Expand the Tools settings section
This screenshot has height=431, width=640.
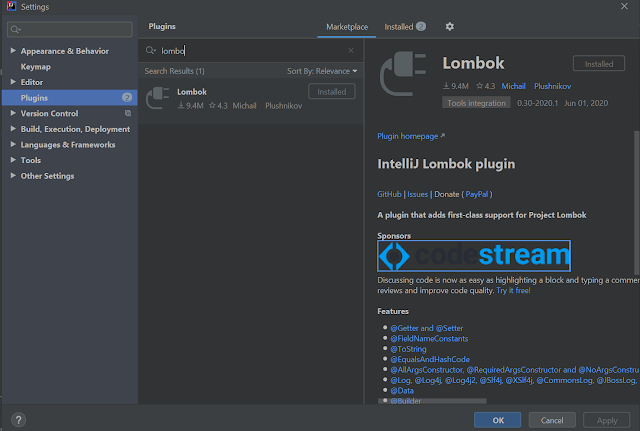click(13, 160)
